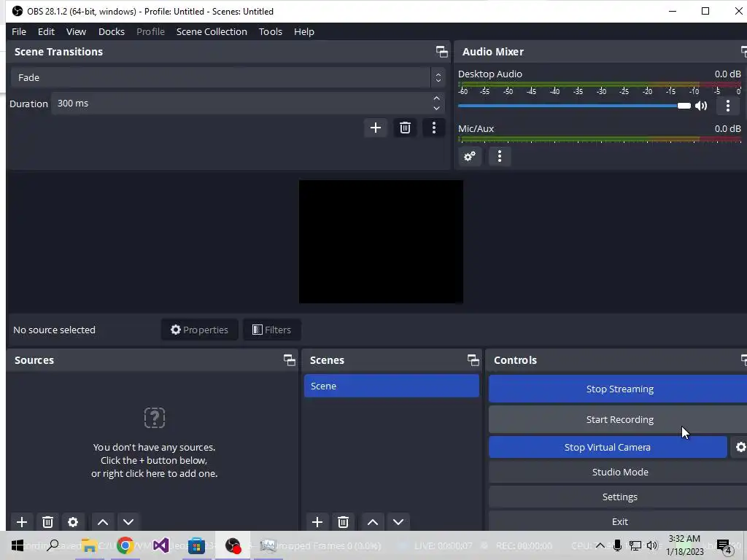Open the Edit menu

[x=46, y=31]
